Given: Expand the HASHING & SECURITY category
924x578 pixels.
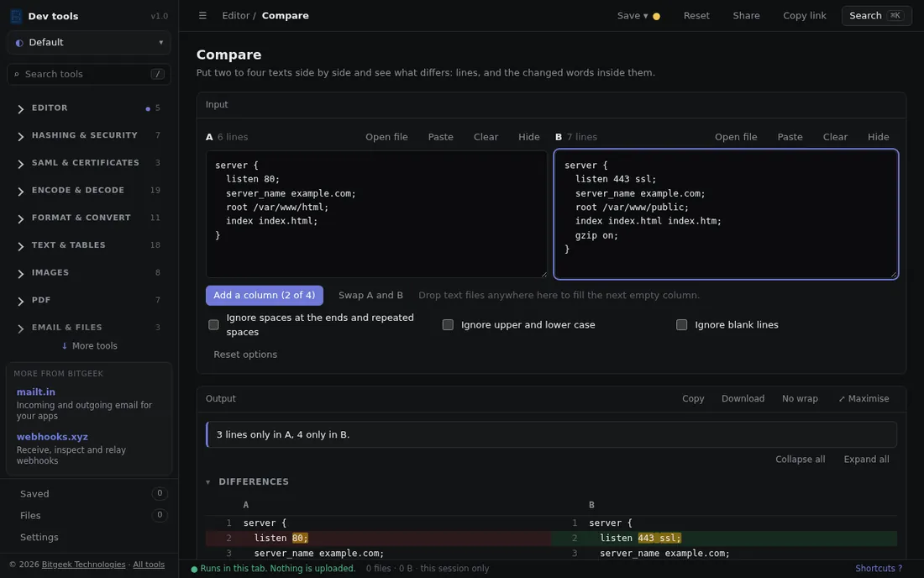Looking at the screenshot, I should point(89,135).
